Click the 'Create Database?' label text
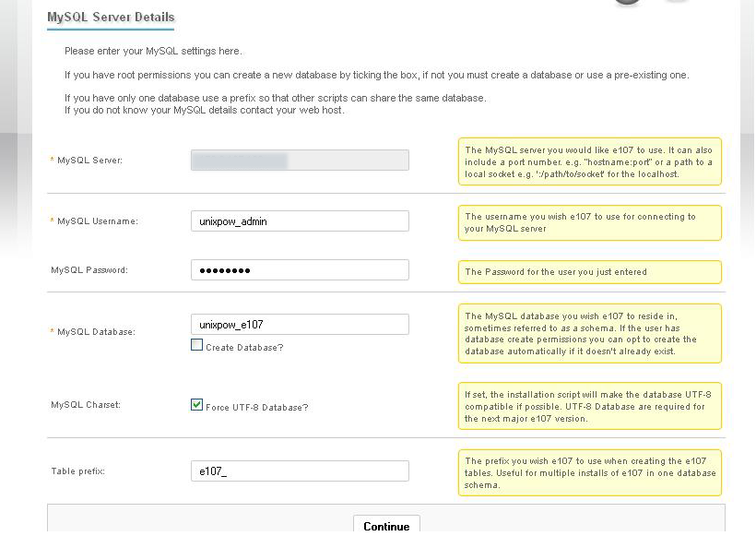 click(244, 348)
